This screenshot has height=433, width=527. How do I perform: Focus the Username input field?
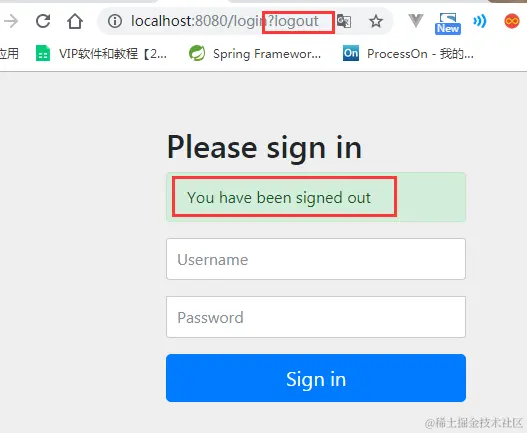[x=316, y=259]
